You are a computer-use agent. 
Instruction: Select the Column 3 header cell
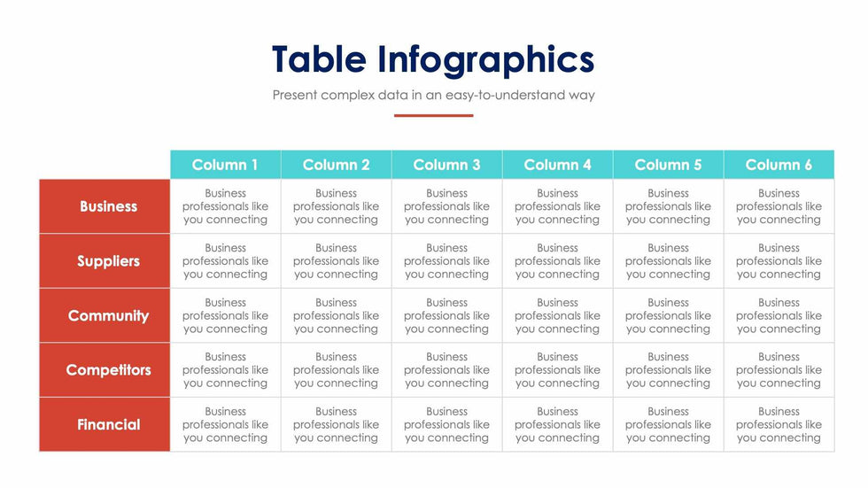tap(446, 165)
